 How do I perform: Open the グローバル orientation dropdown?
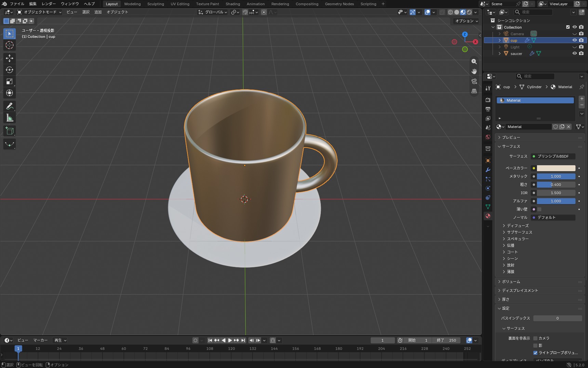click(213, 12)
